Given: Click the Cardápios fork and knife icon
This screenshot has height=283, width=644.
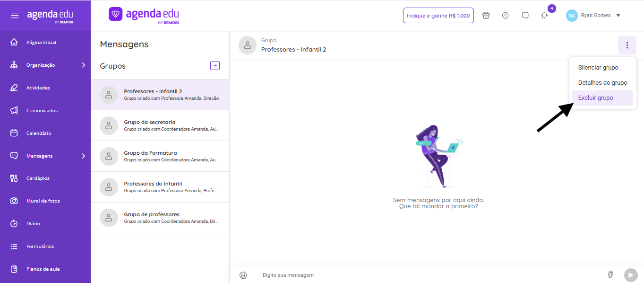Looking at the screenshot, I should tap(14, 178).
